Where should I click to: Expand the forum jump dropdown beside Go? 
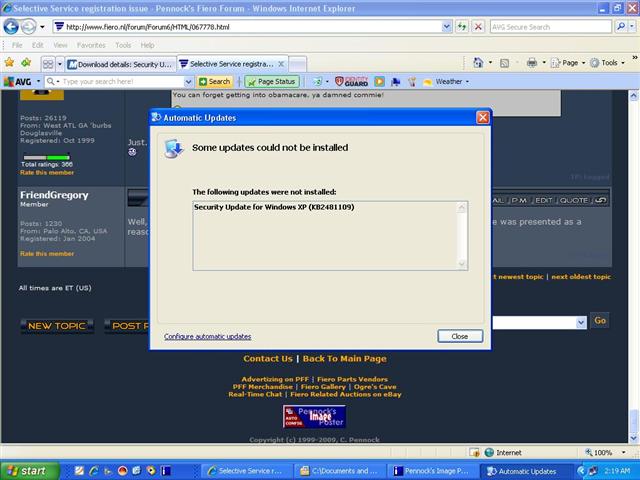(581, 322)
